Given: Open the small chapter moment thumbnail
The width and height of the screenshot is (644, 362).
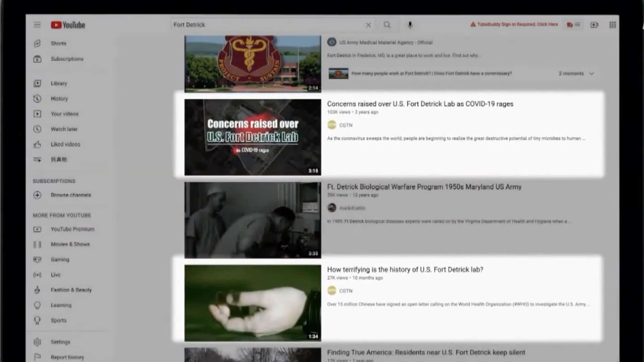Looking at the screenshot, I should click(338, 73).
